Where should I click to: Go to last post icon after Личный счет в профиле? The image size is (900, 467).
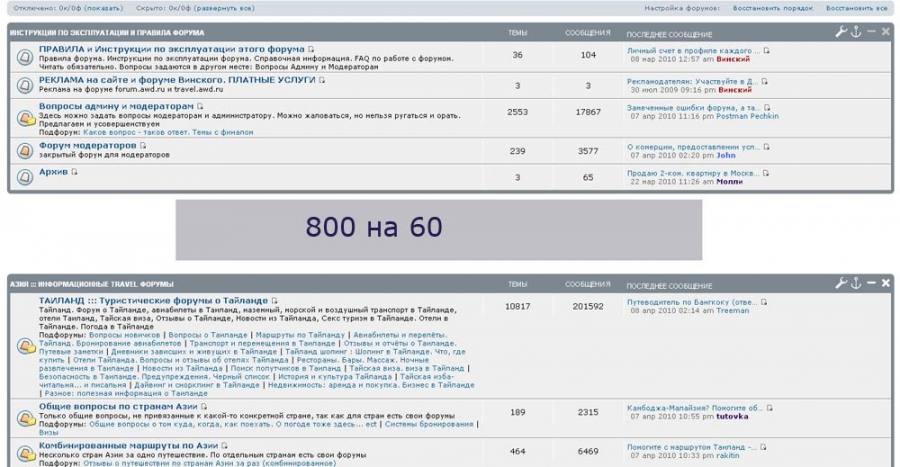click(766, 50)
